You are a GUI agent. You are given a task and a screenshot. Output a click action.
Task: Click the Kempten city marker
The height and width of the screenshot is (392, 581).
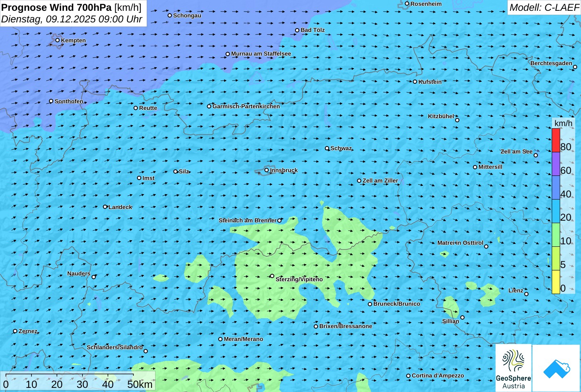[58, 40]
